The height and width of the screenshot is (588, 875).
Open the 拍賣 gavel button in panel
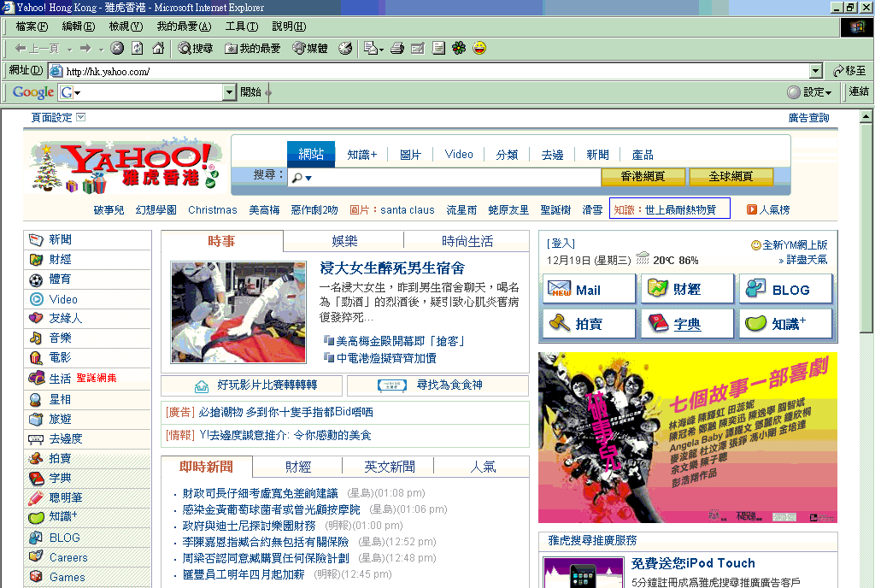coord(589,324)
